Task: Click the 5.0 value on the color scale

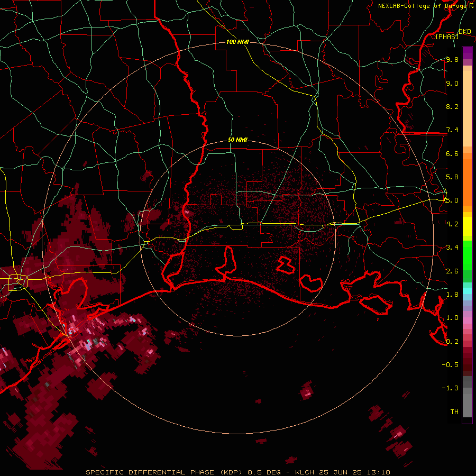Action: pos(452,200)
